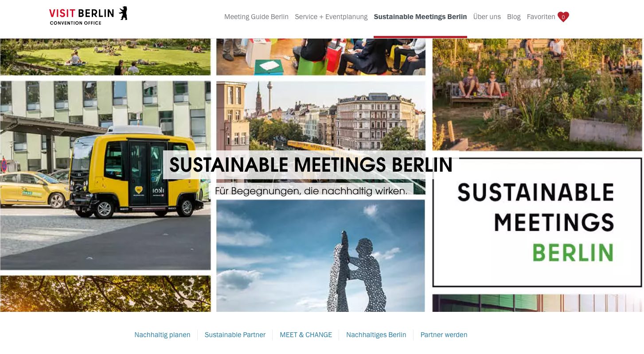This screenshot has height=354, width=644.
Task: Open the Service + Eventplanung menu
Action: click(331, 17)
